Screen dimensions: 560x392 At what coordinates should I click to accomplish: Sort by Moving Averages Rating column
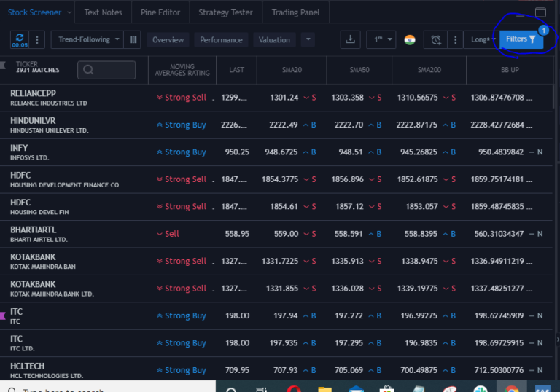[x=182, y=70]
